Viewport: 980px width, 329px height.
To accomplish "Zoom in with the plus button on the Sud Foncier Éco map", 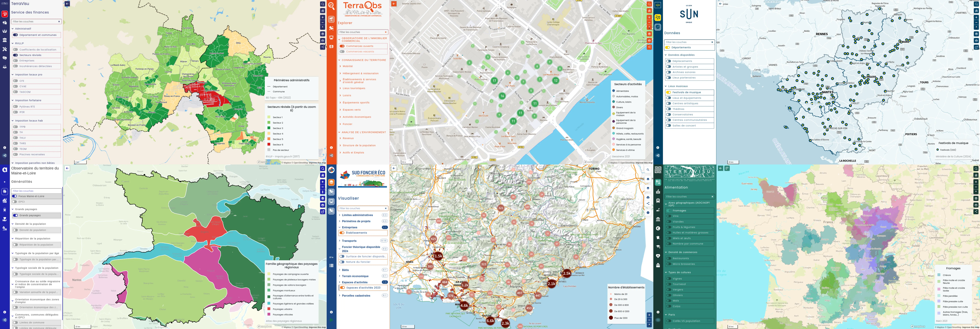I will tap(649, 315).
